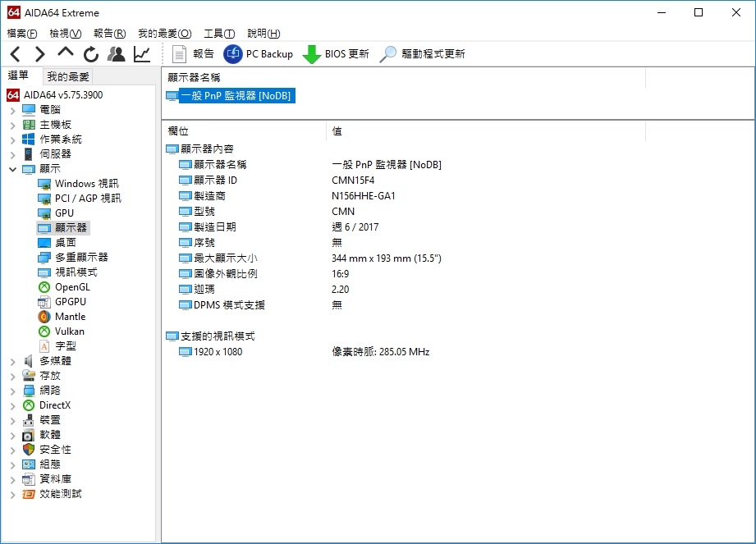
Task: Open the users icon in toolbar
Action: (x=117, y=54)
